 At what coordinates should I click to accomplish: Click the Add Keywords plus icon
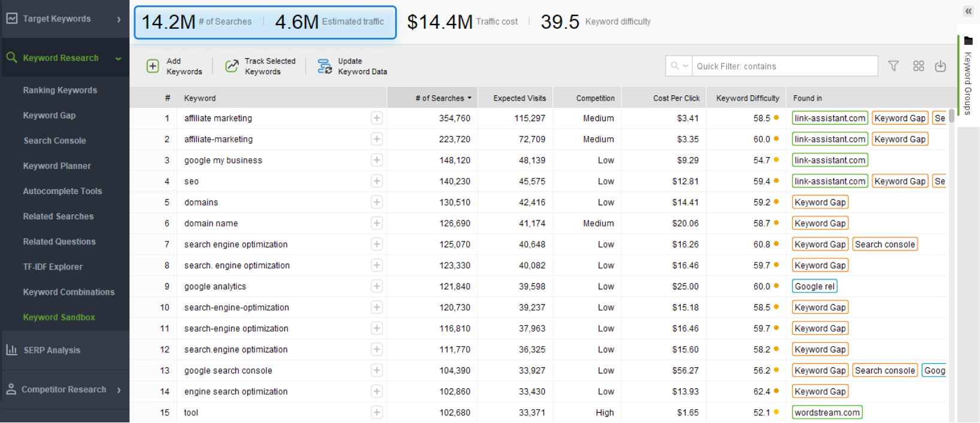pos(153,66)
